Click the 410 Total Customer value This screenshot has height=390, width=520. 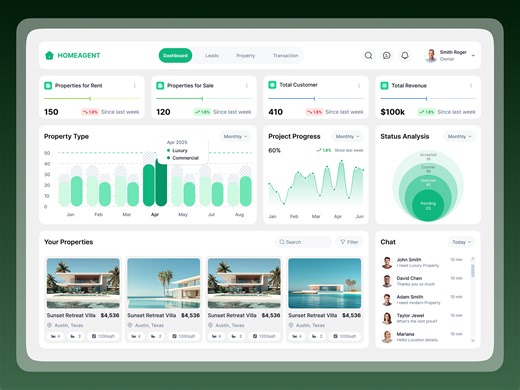(276, 112)
